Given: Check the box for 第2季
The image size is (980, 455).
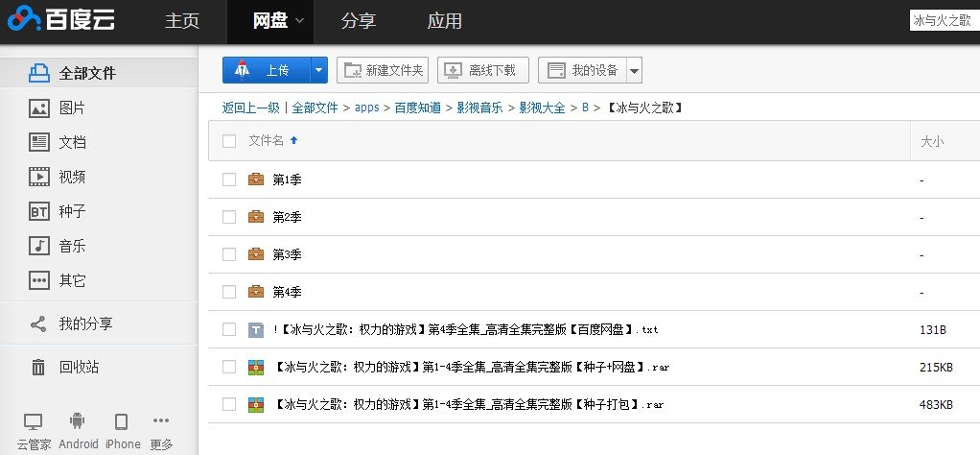Looking at the screenshot, I should pyautogui.click(x=229, y=217).
